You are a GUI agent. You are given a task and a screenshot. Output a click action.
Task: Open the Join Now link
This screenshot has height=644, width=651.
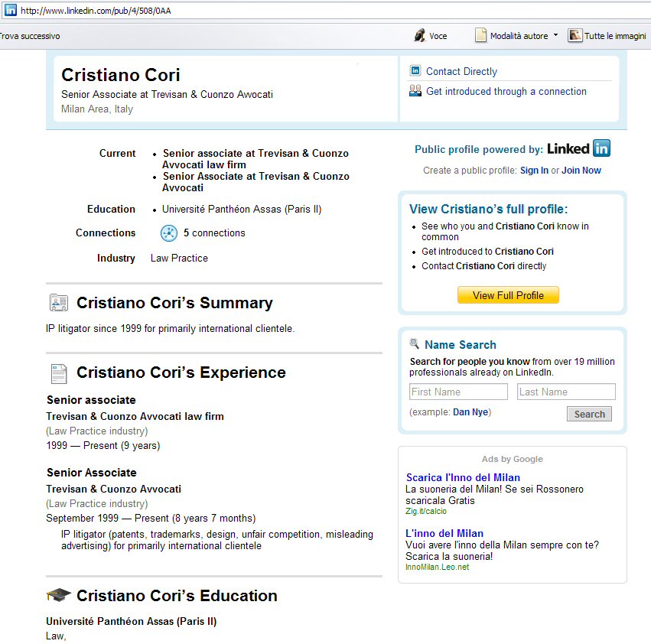[581, 171]
